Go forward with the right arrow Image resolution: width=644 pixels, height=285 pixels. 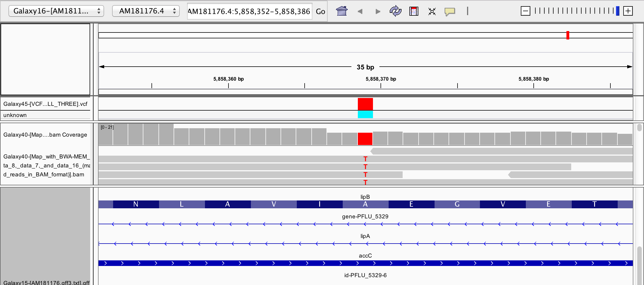(378, 11)
